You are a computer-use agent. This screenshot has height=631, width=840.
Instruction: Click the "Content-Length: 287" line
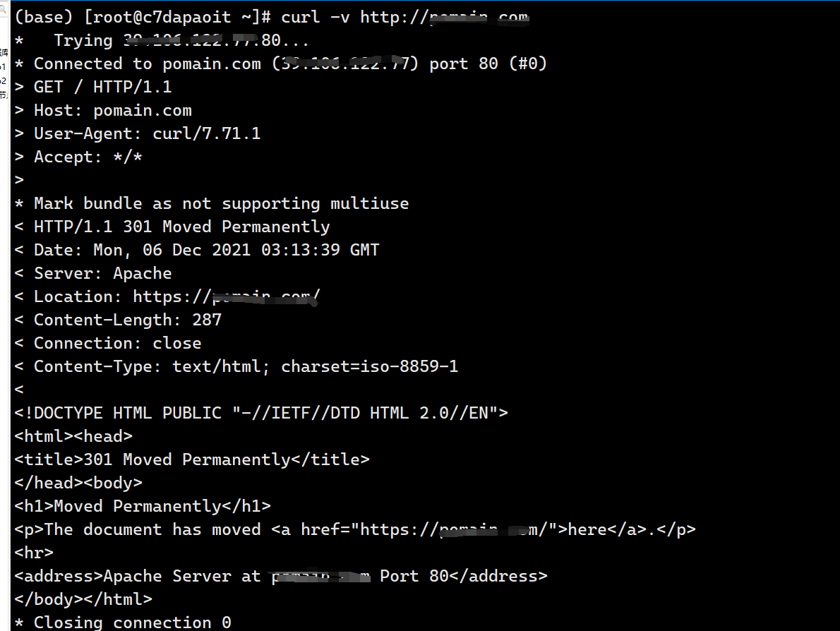click(127, 320)
